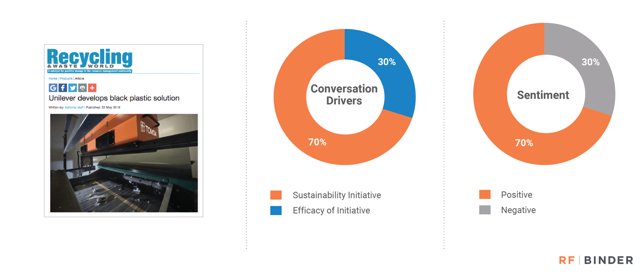Screen dimensions: 644x274
Task: Click the orange Sustainability Initiative legend swatch
Action: (x=276, y=195)
